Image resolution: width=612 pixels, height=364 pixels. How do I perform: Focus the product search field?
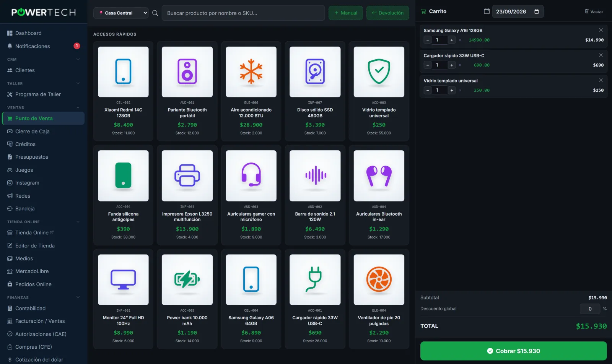(243, 13)
